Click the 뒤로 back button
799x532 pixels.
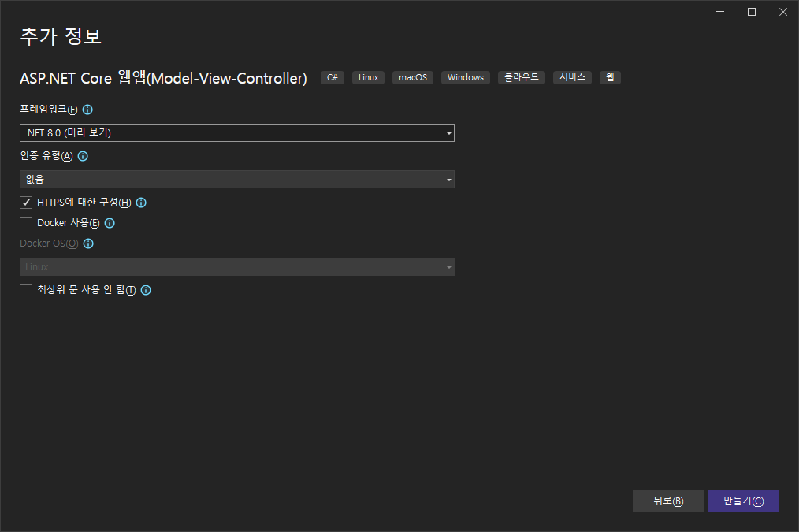pyautogui.click(x=668, y=501)
